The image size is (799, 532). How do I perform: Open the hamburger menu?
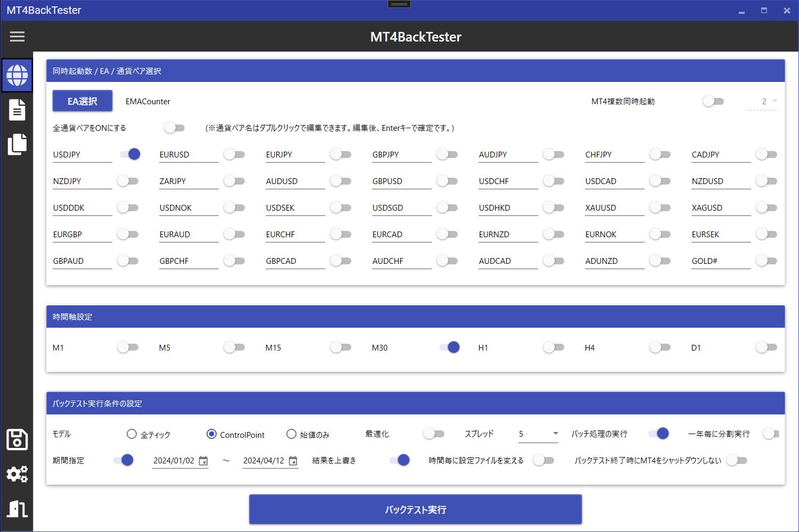click(x=17, y=36)
